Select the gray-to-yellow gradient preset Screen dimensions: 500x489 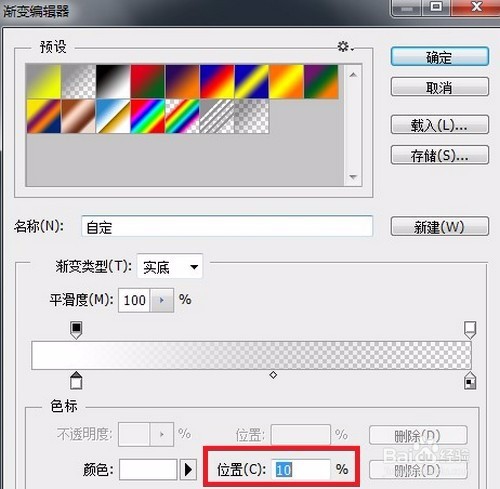point(44,82)
